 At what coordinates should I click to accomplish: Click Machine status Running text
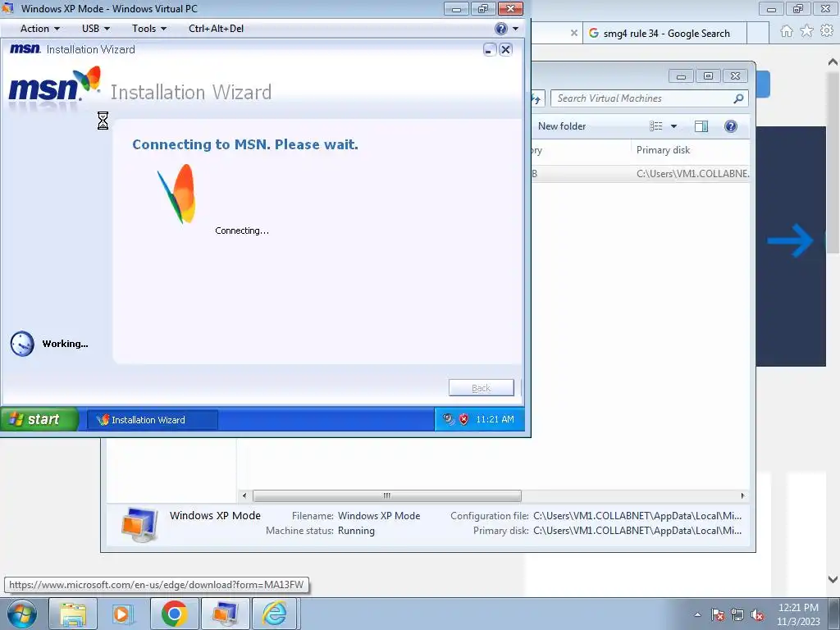pos(356,531)
